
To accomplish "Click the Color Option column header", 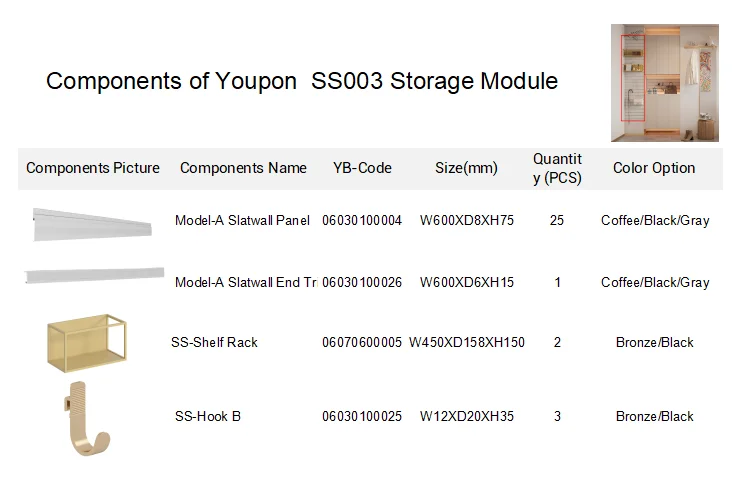I will (654, 168).
